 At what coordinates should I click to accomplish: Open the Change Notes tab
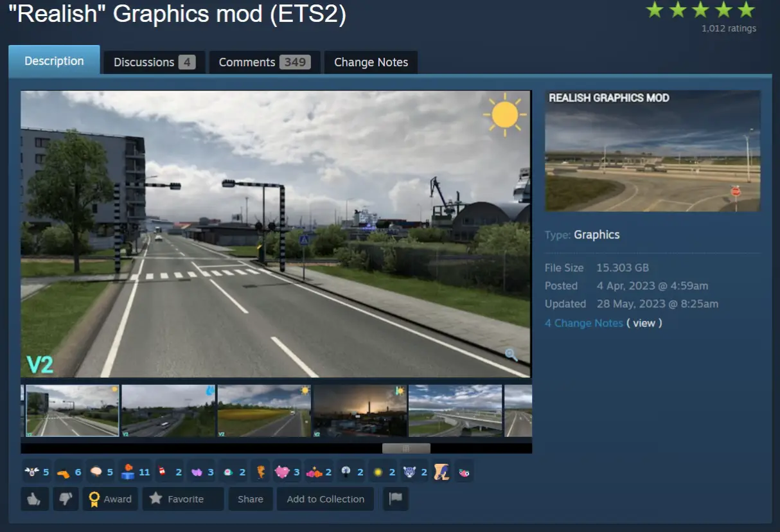[x=371, y=62]
